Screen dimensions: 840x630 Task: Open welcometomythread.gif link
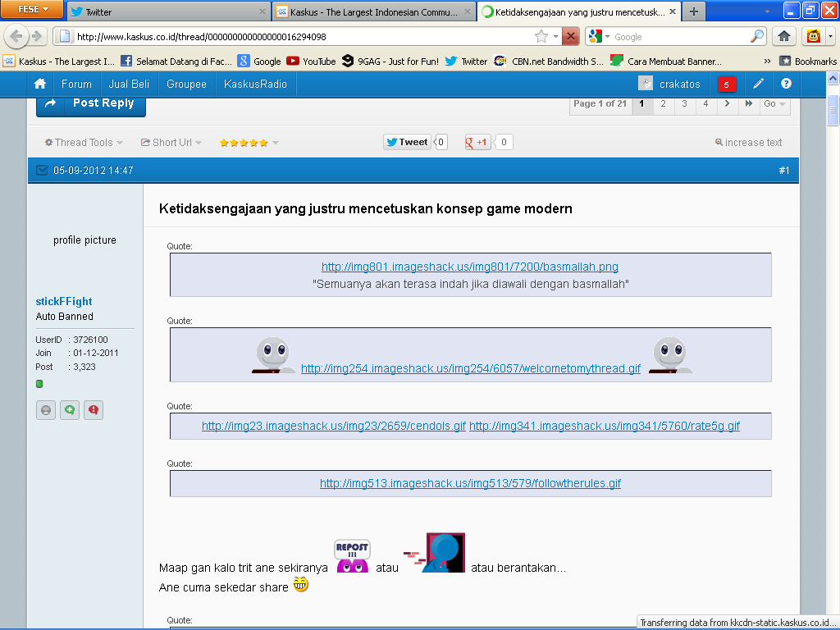click(471, 368)
